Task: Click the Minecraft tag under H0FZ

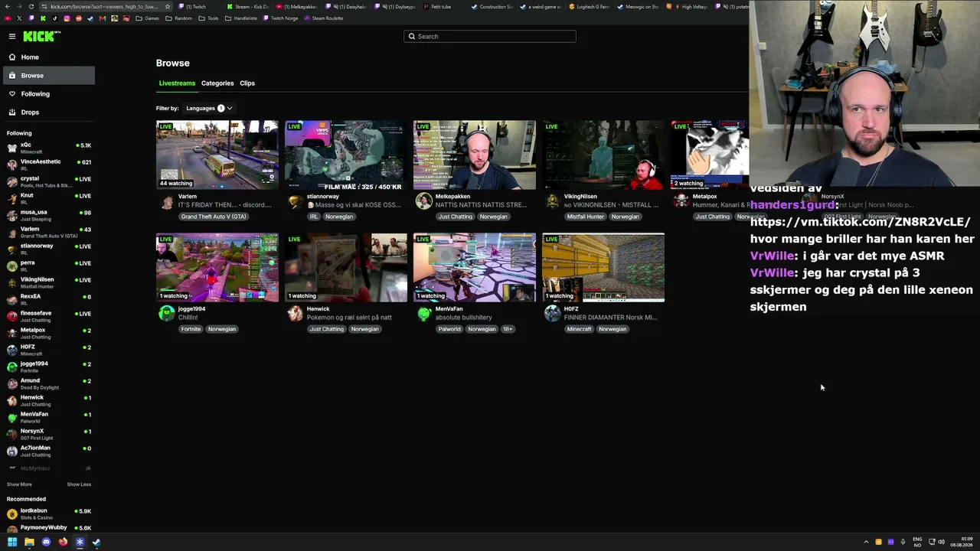Action: 579,329
